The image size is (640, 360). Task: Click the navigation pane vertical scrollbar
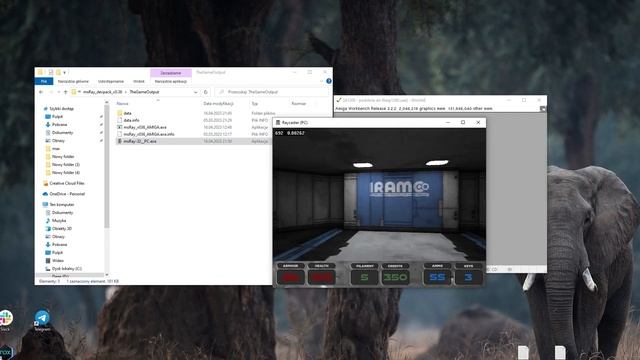coord(107,167)
